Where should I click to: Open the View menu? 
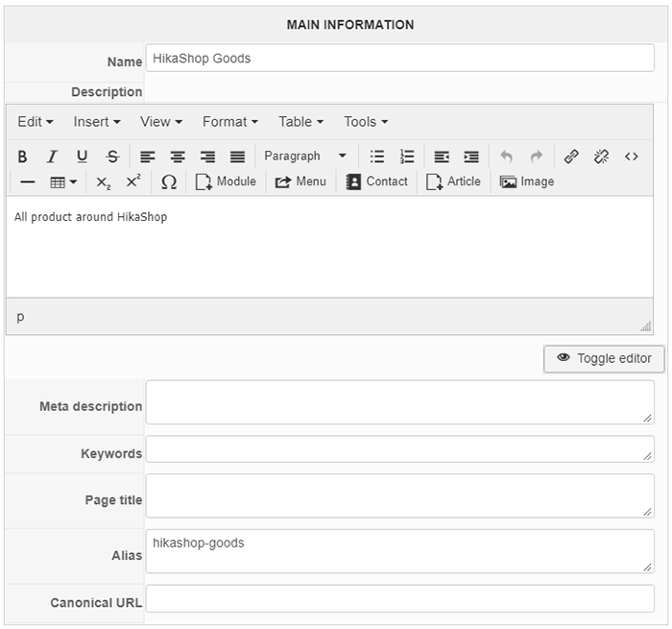click(161, 122)
